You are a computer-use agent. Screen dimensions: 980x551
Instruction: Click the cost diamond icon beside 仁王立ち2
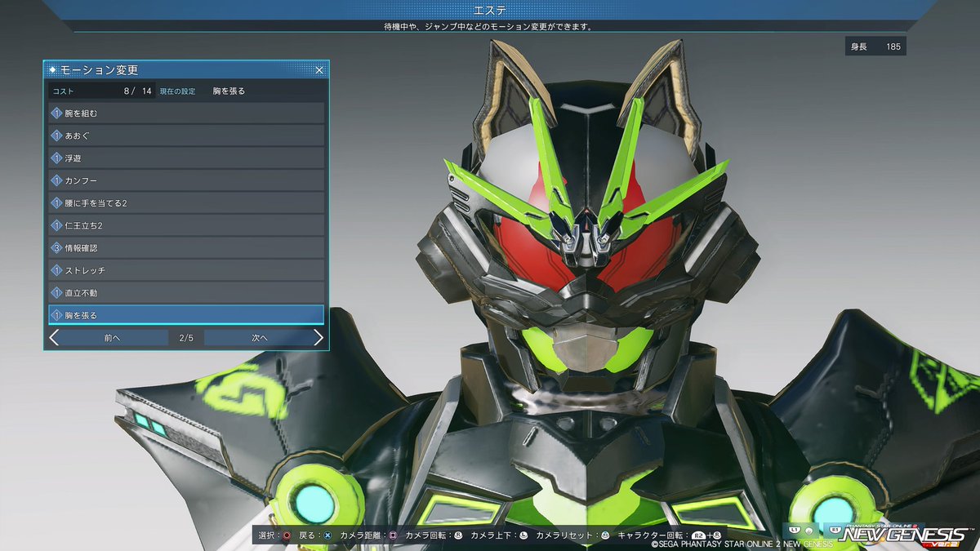pyautogui.click(x=56, y=225)
